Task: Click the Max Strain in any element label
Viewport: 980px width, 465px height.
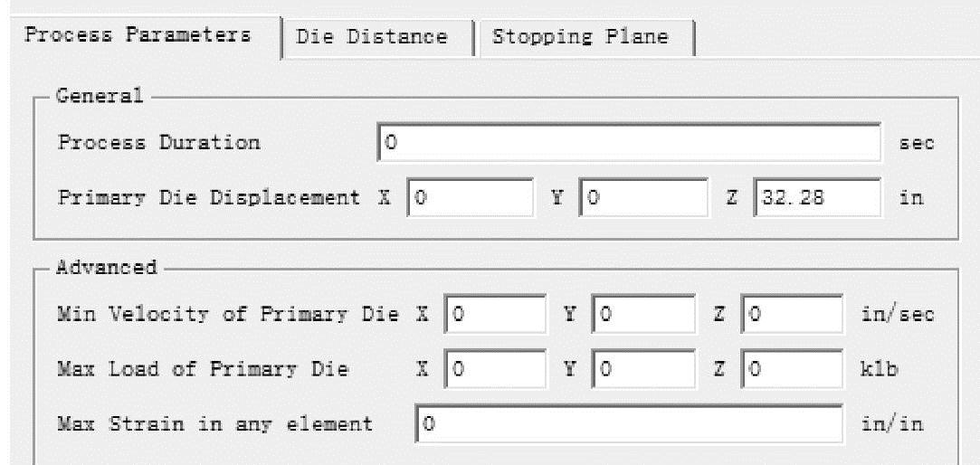Action: click(214, 422)
